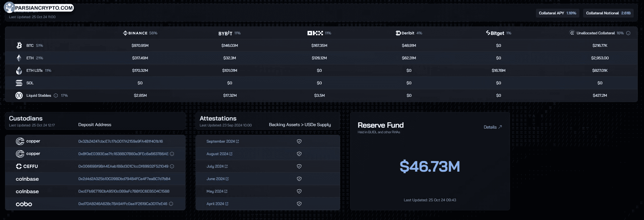Click the copper logo for address 0x32b2…
This screenshot has height=220, width=644.
28,141
